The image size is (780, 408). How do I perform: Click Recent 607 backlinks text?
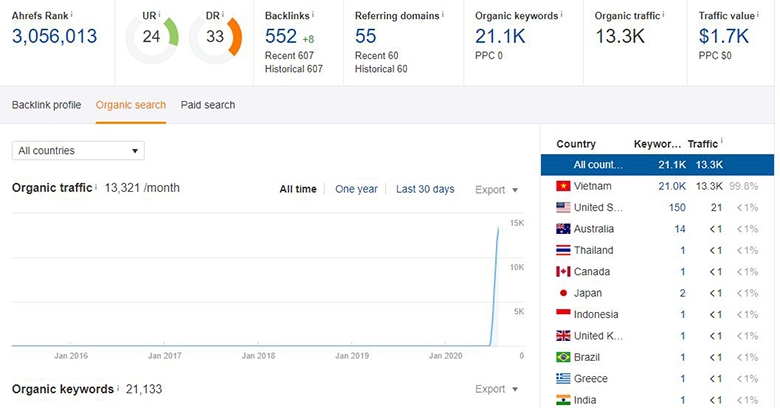point(289,56)
